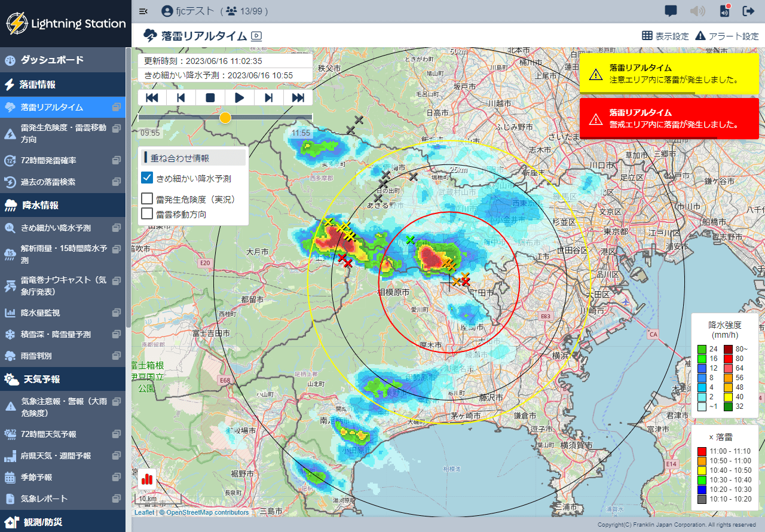Toggle the sound speaker icon

coord(697,11)
